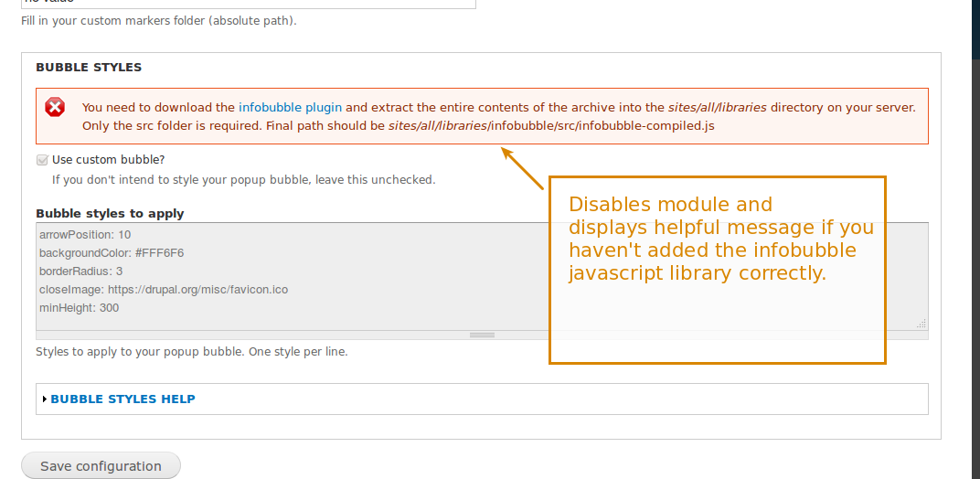Click the arrowPosition line in the styles textarea

(x=85, y=235)
